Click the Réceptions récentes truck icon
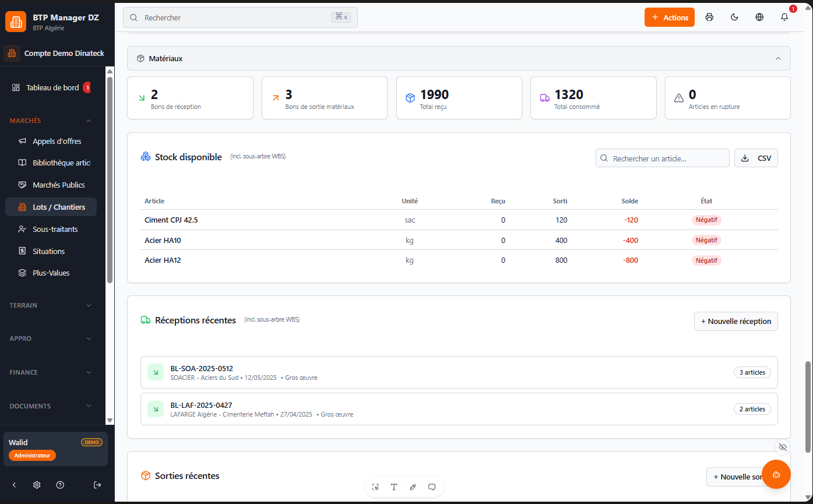This screenshot has width=813, height=504. click(146, 320)
